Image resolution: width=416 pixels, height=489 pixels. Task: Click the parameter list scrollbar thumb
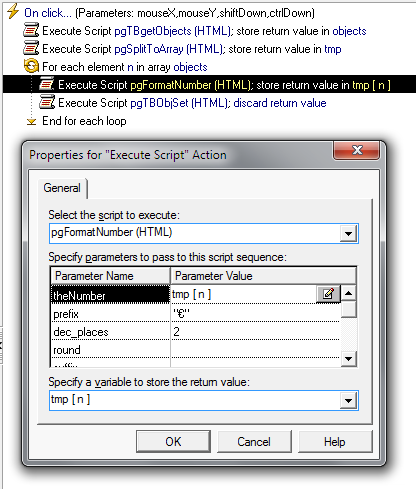pyautogui.click(x=349, y=309)
